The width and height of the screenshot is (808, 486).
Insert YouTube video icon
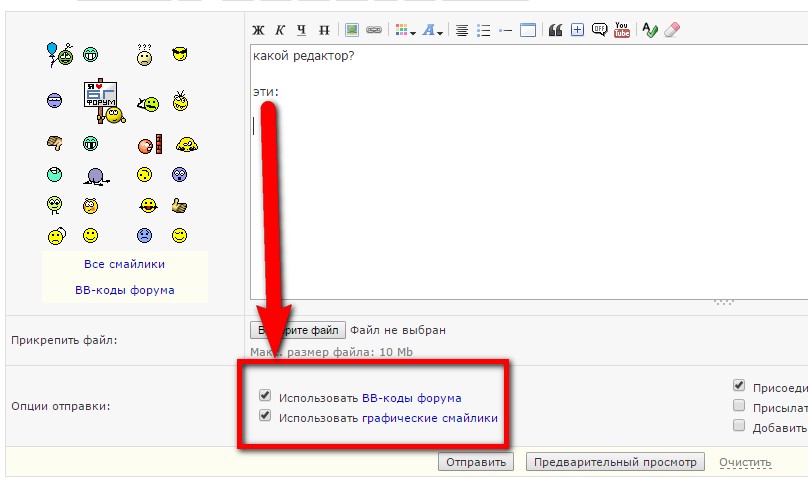pos(622,30)
